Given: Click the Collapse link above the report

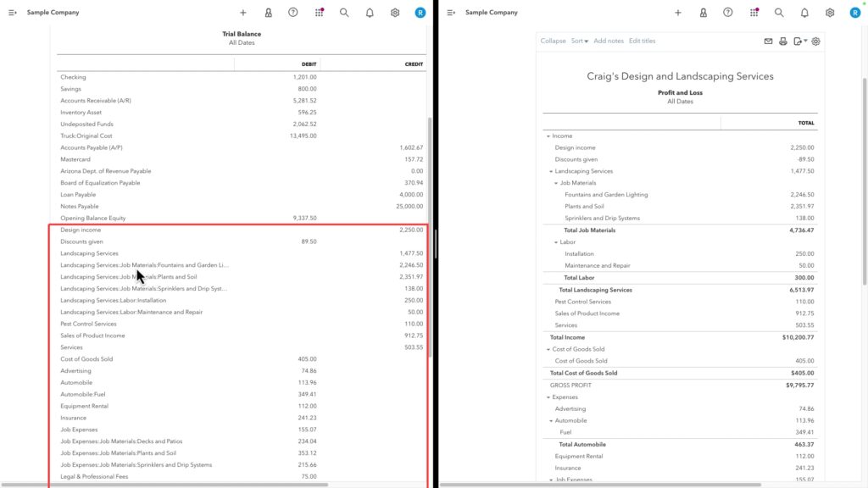Looking at the screenshot, I should (x=553, y=41).
